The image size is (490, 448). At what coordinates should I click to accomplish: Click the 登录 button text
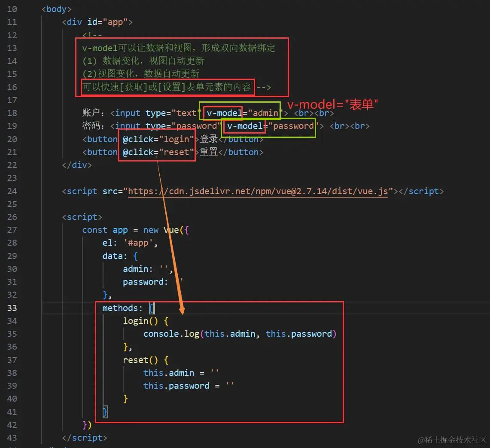click(209, 139)
